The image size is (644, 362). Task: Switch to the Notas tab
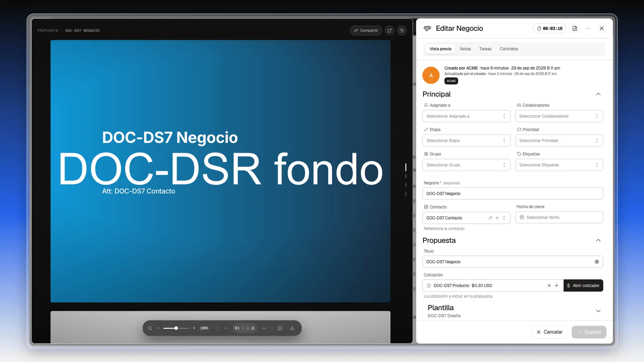point(465,49)
